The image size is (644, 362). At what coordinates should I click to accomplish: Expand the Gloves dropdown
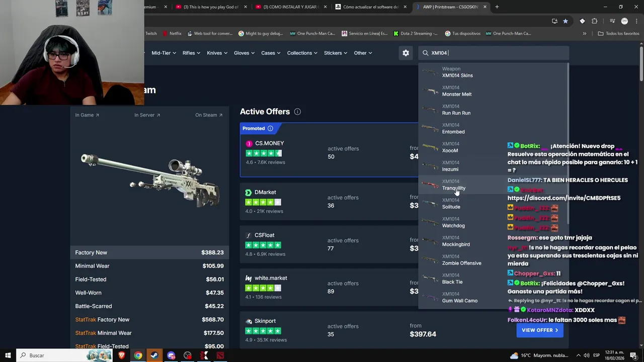point(244,53)
